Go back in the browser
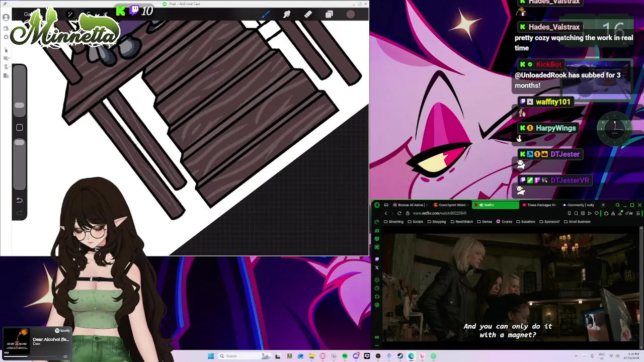The width and height of the screenshot is (644, 362). [386, 213]
